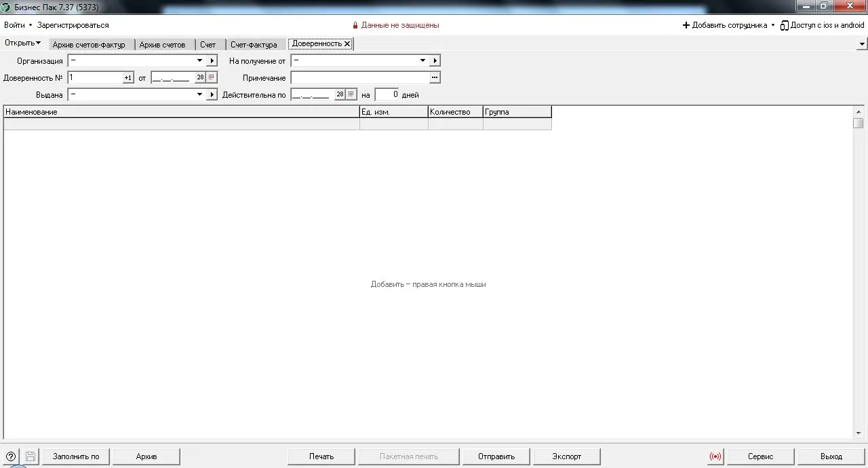
Task: Click arrow button beside На получение от field
Action: click(x=435, y=61)
